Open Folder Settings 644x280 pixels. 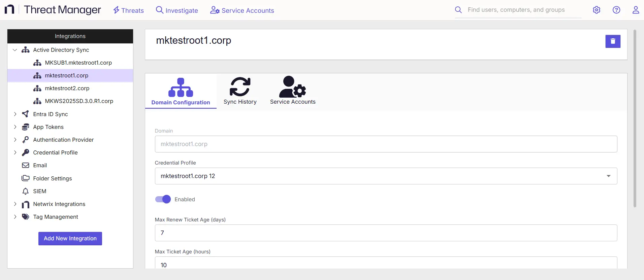52,178
